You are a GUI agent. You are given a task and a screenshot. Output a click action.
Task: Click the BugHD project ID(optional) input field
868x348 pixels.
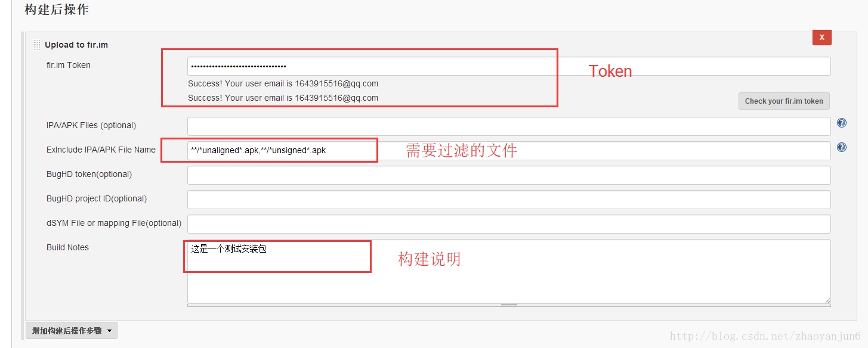pyautogui.click(x=509, y=200)
